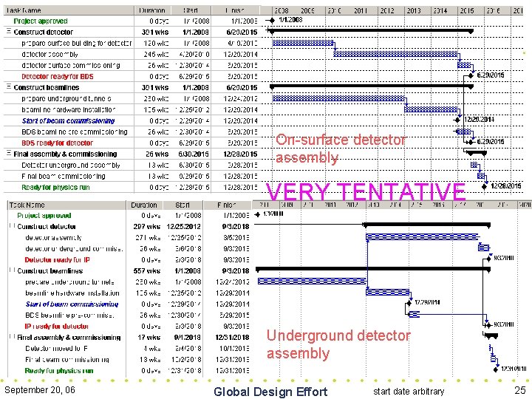This screenshot has height=399, width=532.
Task: Click the lower chart's prepare underground tunnels bar
Action: [x=312, y=281]
